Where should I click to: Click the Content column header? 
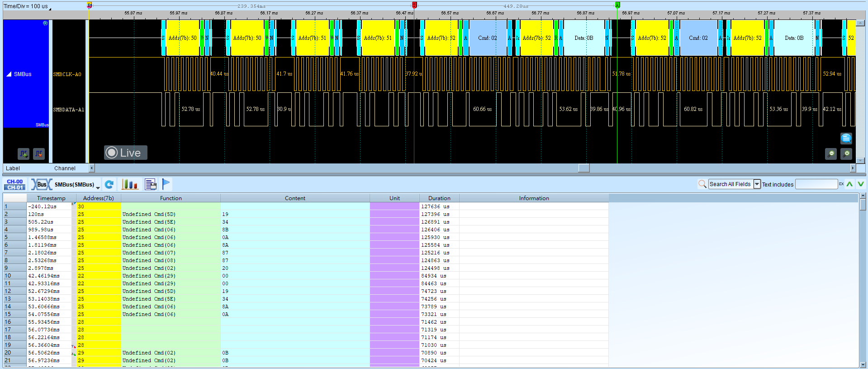click(295, 198)
